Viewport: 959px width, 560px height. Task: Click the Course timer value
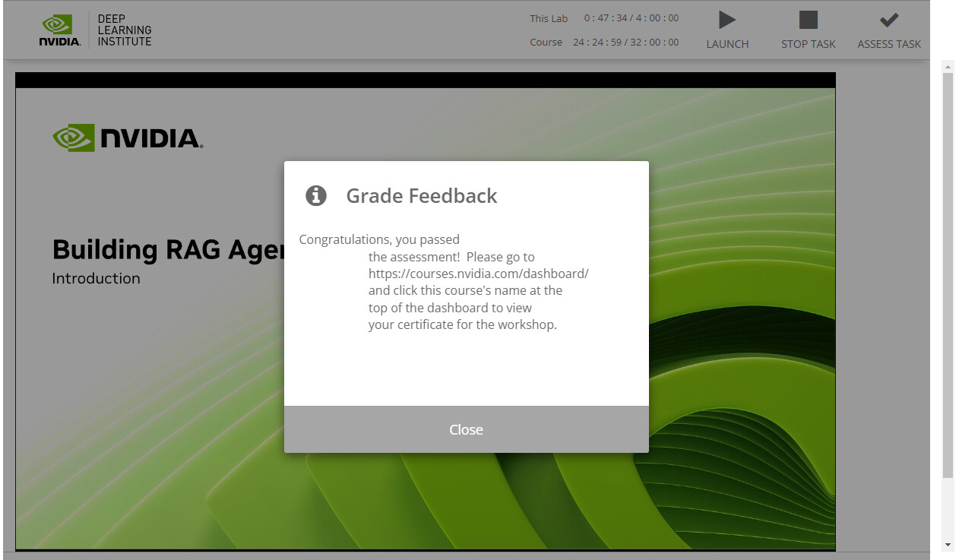(x=626, y=43)
